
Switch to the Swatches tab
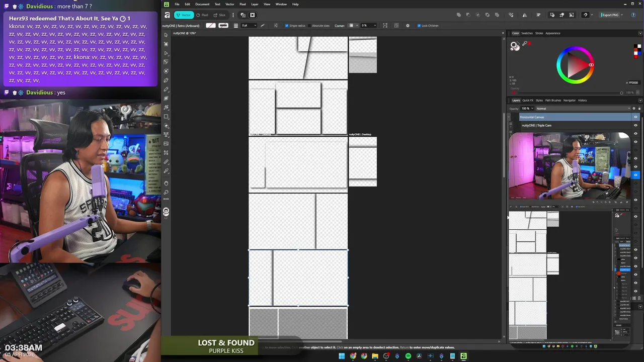coord(527,33)
